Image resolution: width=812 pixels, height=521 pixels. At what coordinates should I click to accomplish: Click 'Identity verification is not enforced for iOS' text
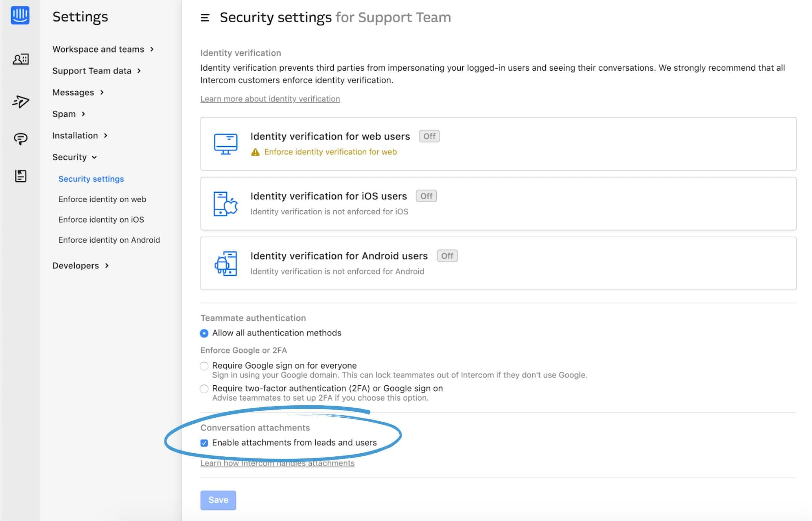click(329, 212)
